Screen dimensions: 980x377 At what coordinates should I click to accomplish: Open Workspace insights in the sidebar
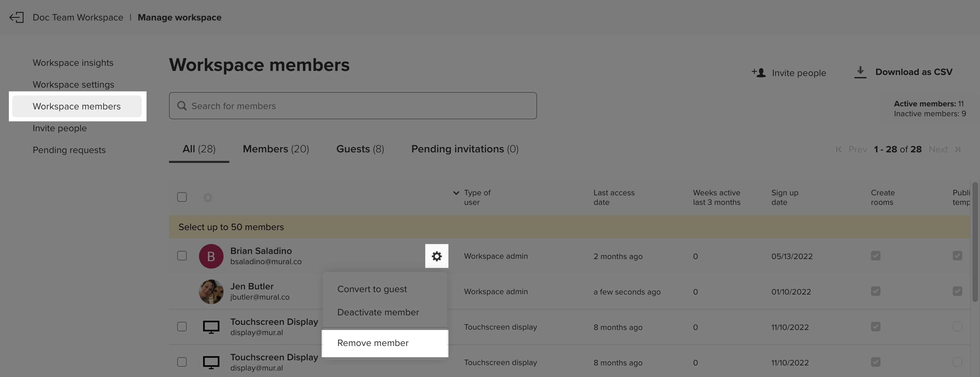73,62
